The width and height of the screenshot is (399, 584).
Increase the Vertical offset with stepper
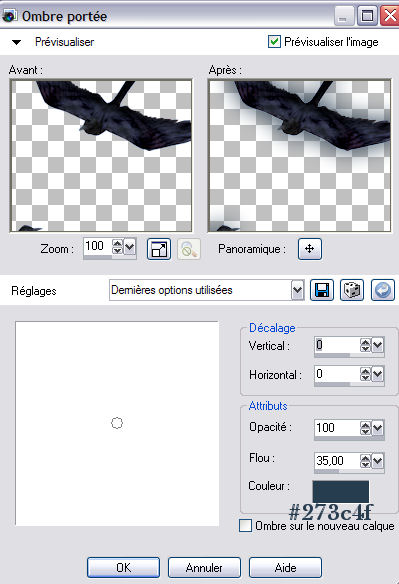[x=365, y=342]
